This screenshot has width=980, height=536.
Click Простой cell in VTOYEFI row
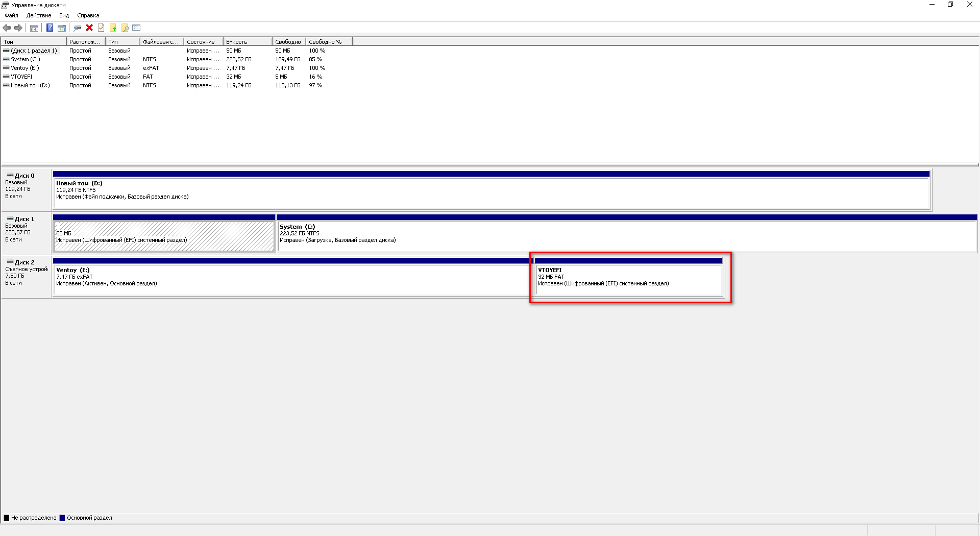[x=80, y=77]
